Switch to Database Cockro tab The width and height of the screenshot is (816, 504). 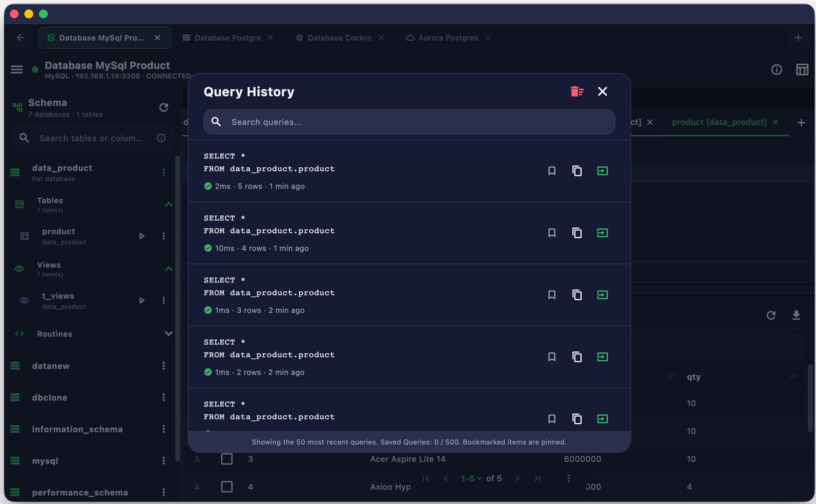click(x=340, y=38)
